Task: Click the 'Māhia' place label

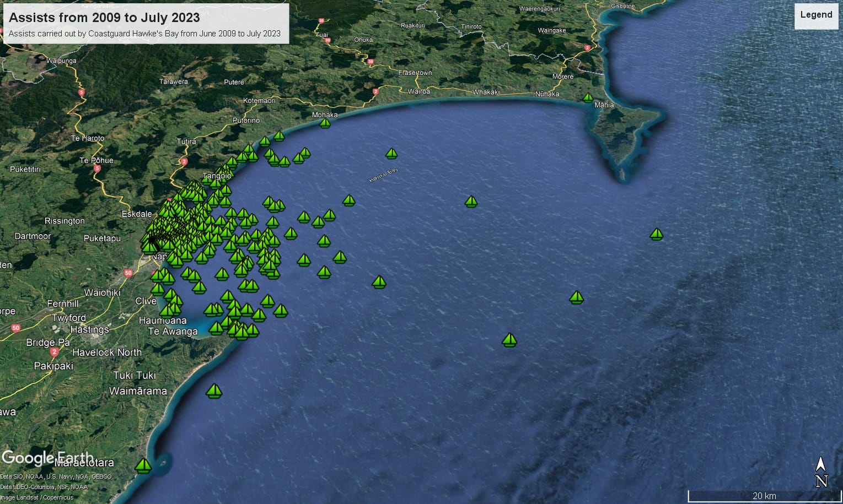Action: tap(604, 105)
